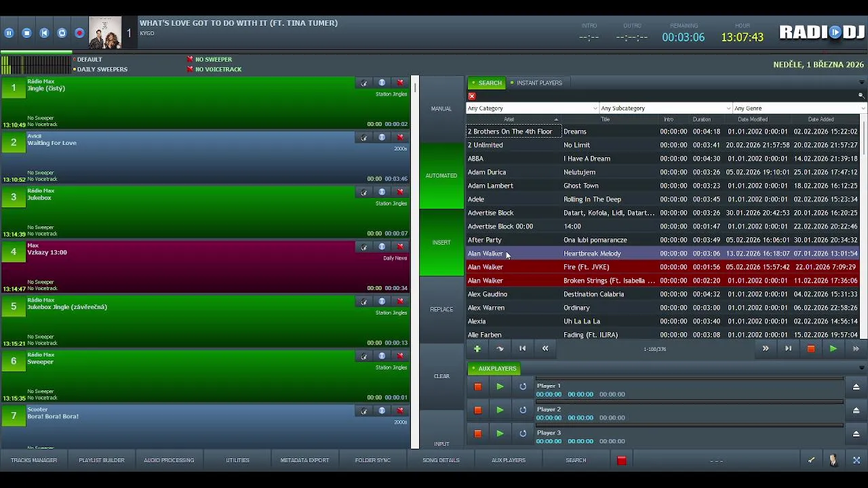Remove Vzkazy 13:00 from the playlist

400,247
